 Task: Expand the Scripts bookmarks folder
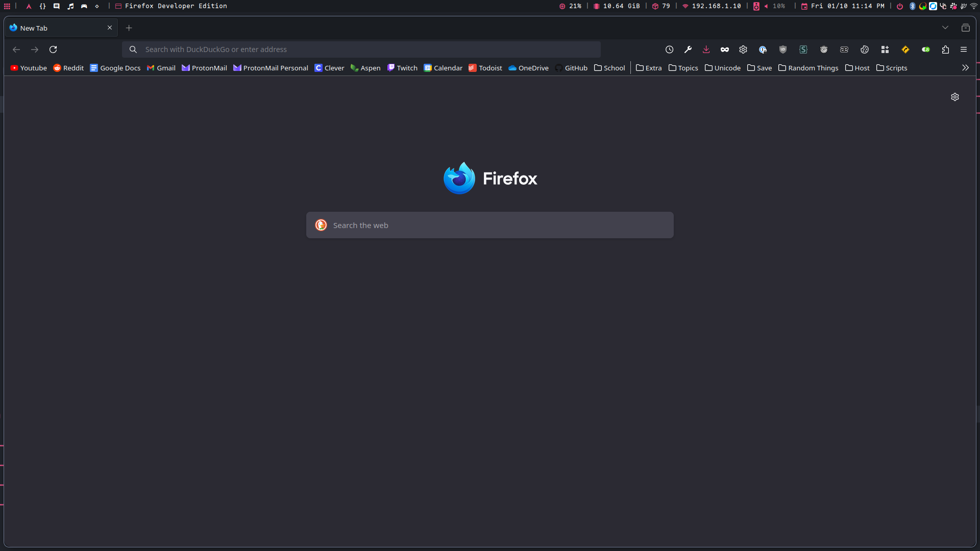(x=892, y=68)
